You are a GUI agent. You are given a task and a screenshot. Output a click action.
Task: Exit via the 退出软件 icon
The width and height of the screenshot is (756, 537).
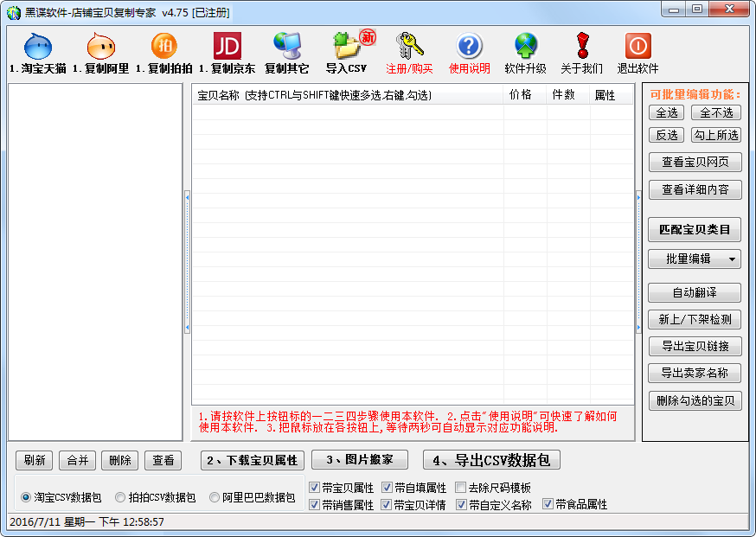pos(637,46)
